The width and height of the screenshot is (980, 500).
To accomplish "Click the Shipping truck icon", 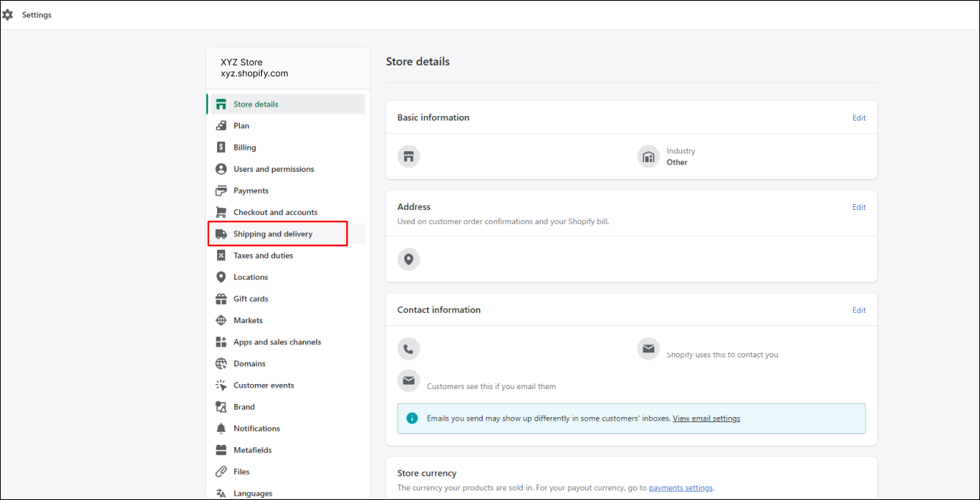I will click(x=221, y=234).
